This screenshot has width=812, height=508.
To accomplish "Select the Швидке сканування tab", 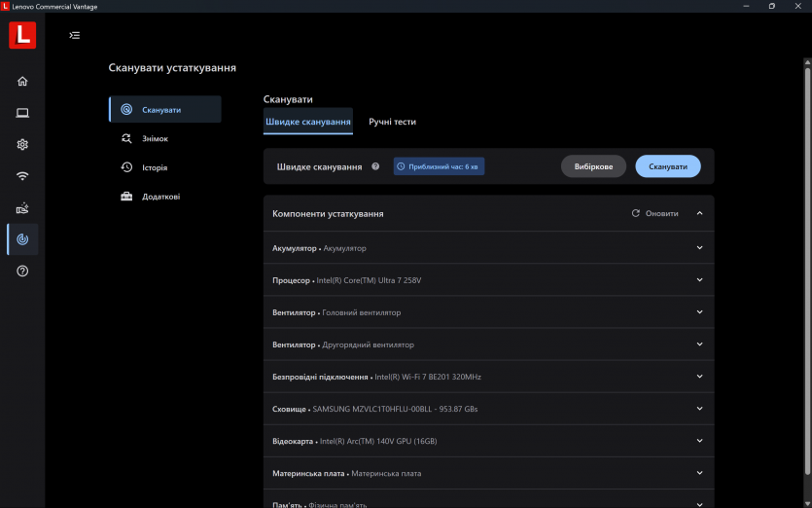I will (x=307, y=122).
